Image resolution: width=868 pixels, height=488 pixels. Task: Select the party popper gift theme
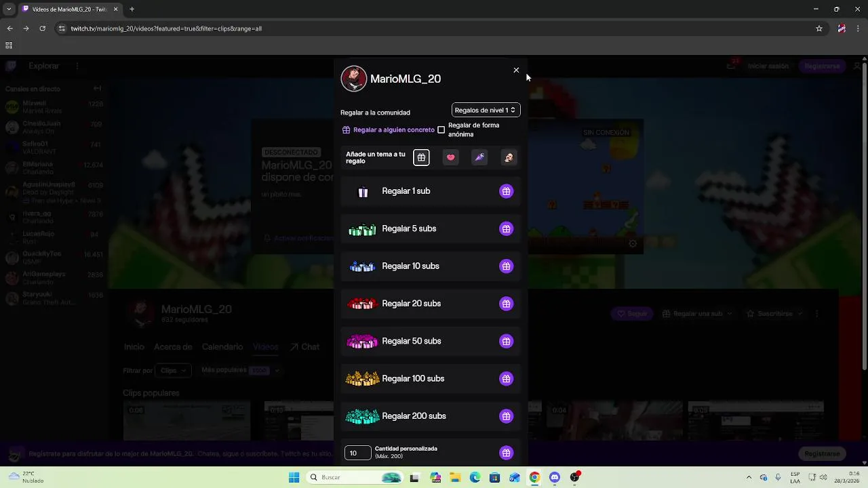pos(479,158)
